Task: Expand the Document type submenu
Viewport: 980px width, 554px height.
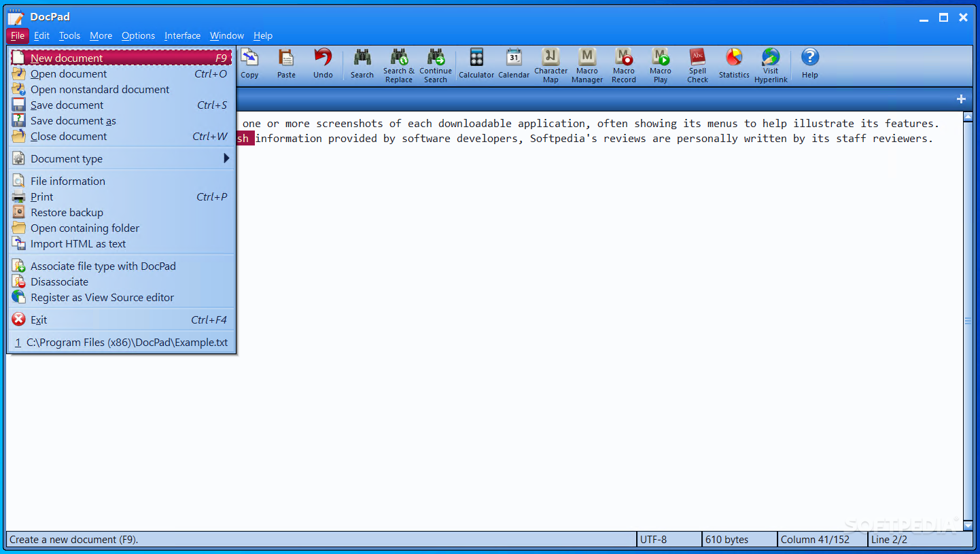Action: pos(122,159)
